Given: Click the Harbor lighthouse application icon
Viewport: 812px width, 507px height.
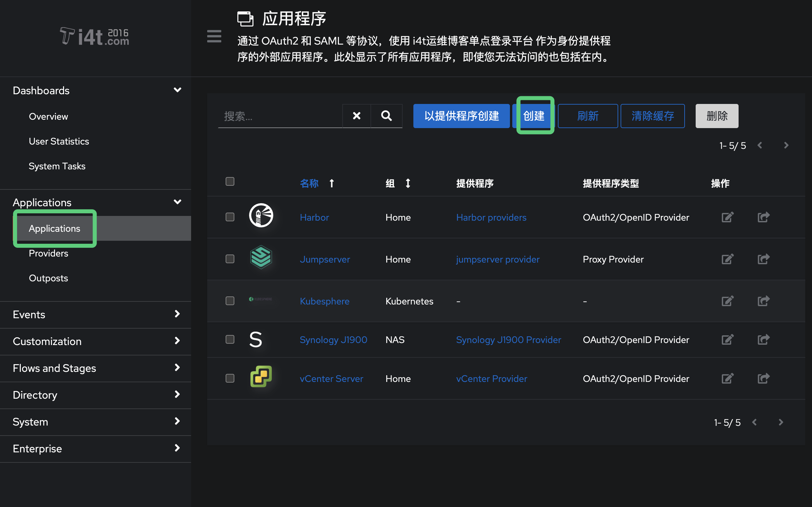Looking at the screenshot, I should point(261,216).
